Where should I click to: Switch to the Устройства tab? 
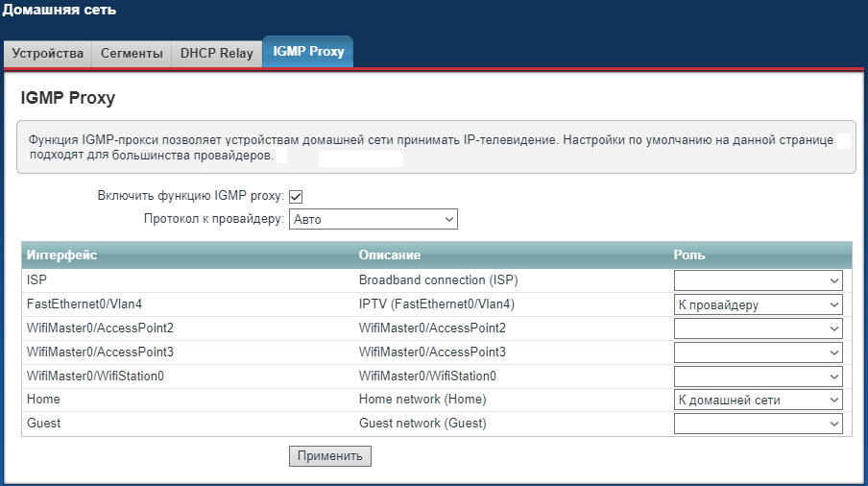tap(48, 54)
